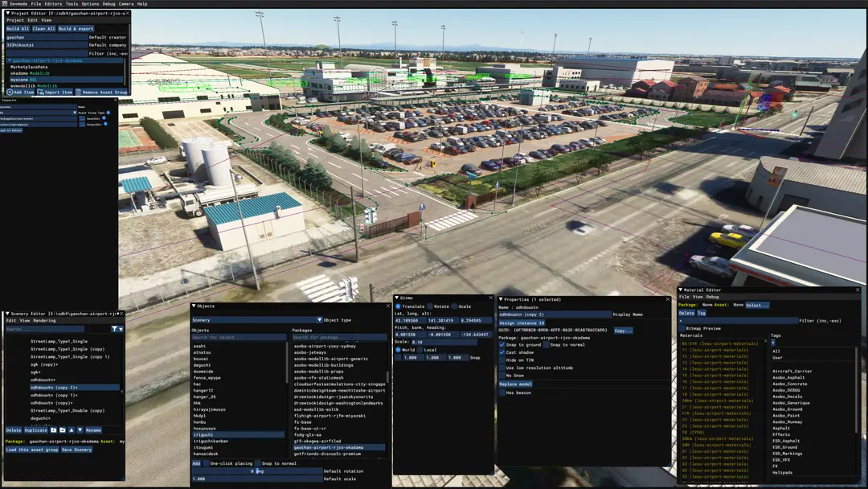Image resolution: width=868 pixels, height=489 pixels.
Task: Click the Assign instance Id button
Action: (x=522, y=323)
